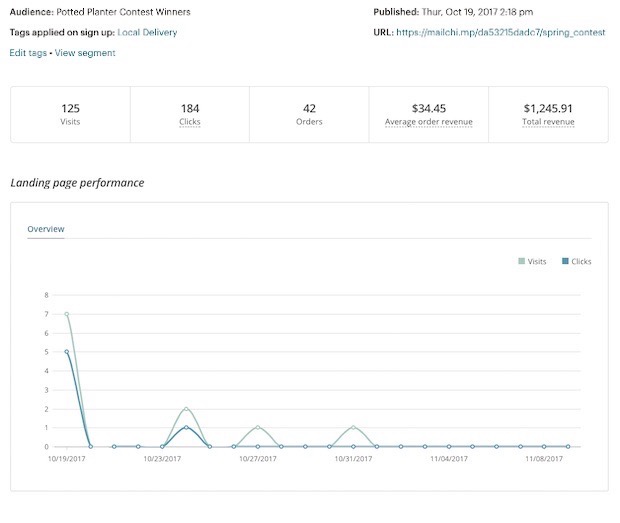Image resolution: width=620 pixels, height=523 pixels.
Task: Click the Clicks peak point at value 5
Action: [67, 352]
